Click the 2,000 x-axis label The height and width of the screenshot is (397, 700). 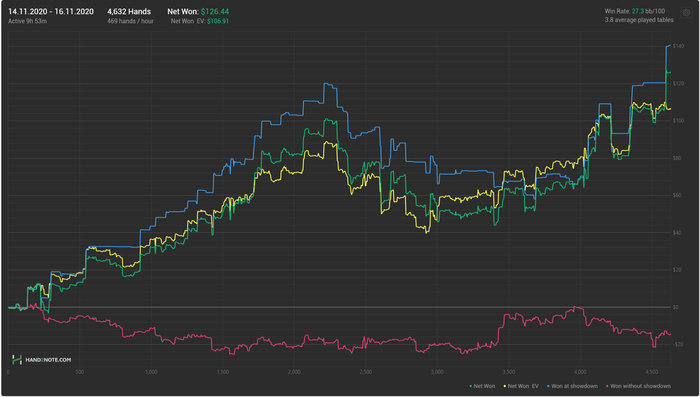[x=294, y=372]
